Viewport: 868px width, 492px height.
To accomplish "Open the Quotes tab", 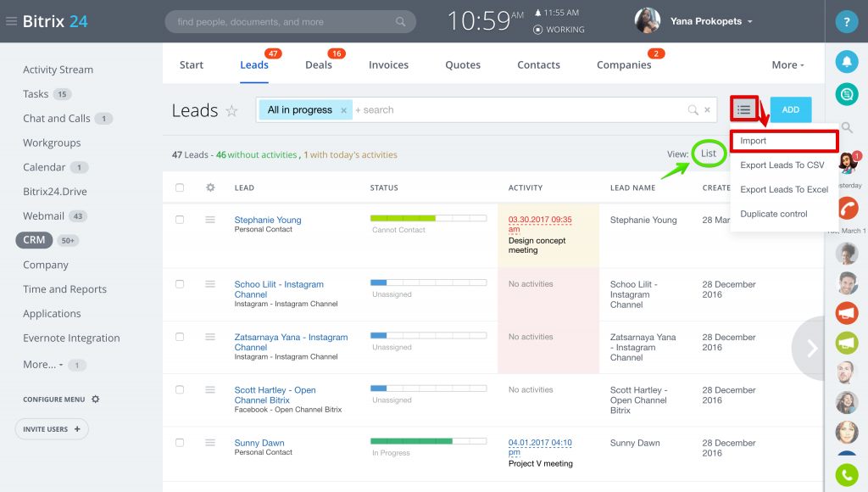I will click(463, 64).
